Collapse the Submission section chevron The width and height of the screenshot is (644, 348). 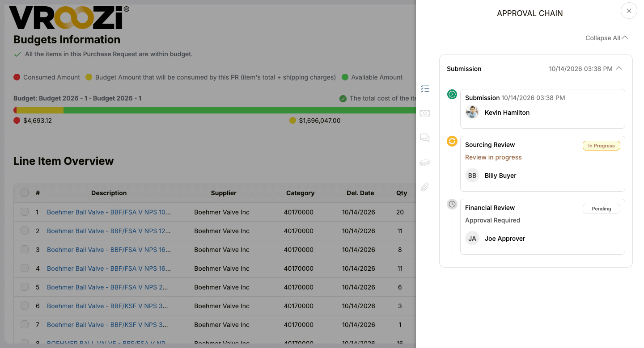619,69
